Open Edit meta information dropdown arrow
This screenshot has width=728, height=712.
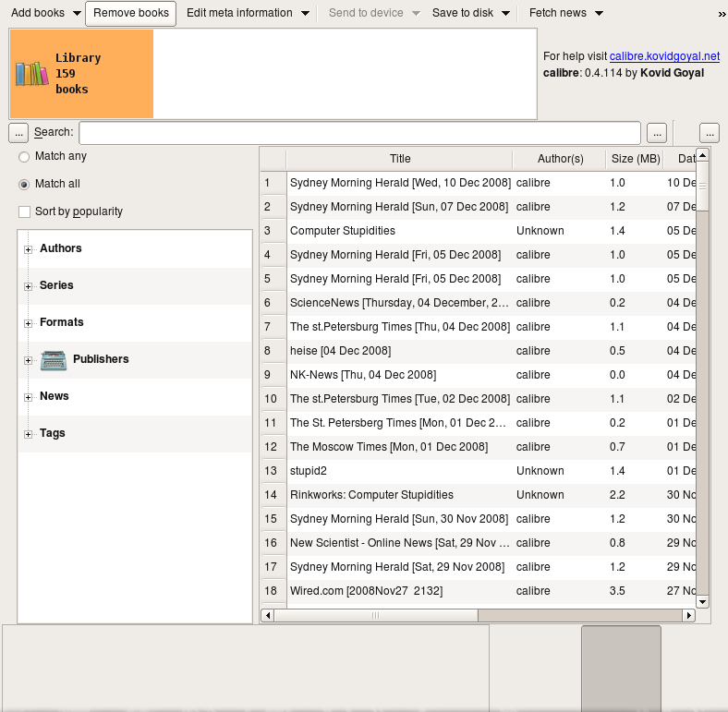coord(305,14)
